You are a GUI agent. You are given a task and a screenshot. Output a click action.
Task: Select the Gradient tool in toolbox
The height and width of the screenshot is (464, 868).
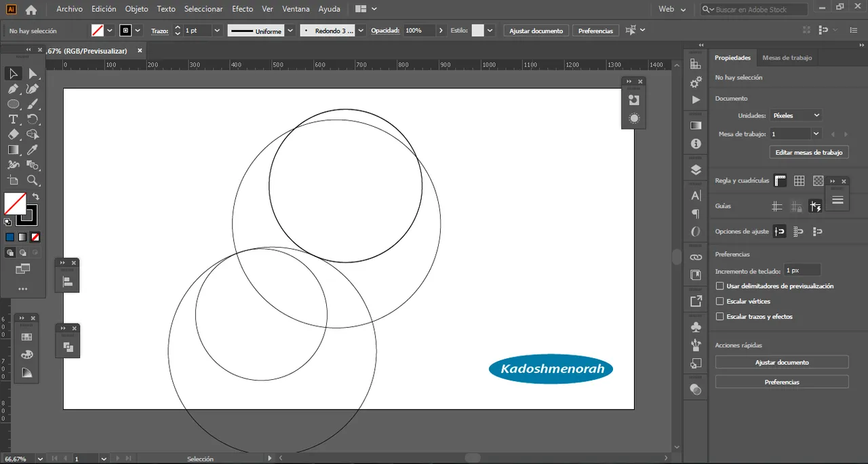[13, 150]
